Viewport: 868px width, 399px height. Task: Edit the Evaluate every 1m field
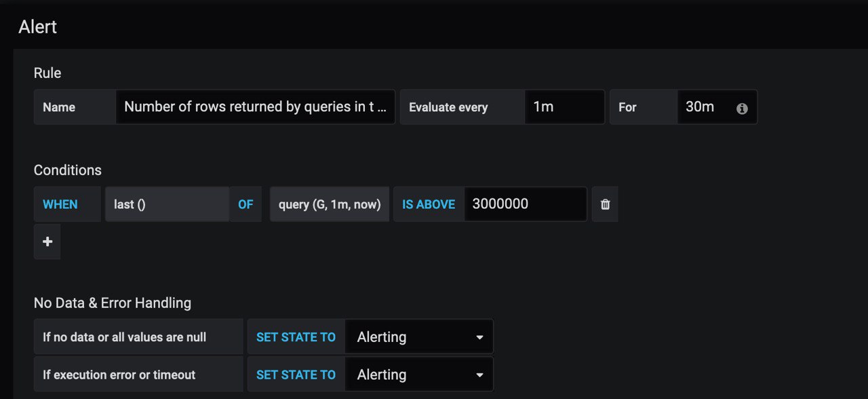[x=565, y=107]
